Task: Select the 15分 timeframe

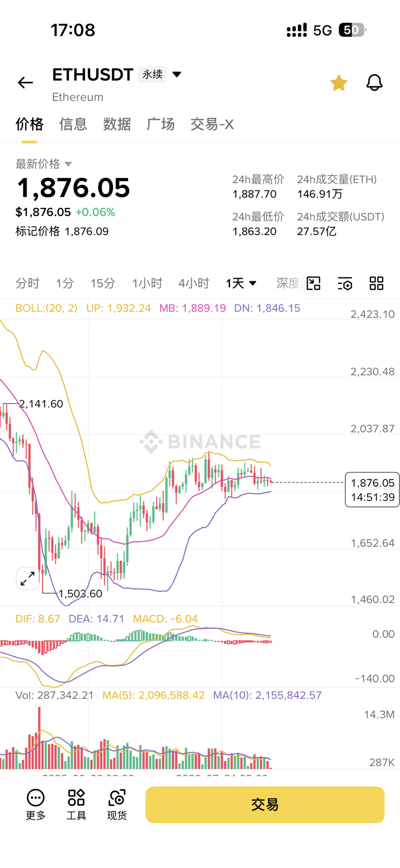Action: [103, 283]
